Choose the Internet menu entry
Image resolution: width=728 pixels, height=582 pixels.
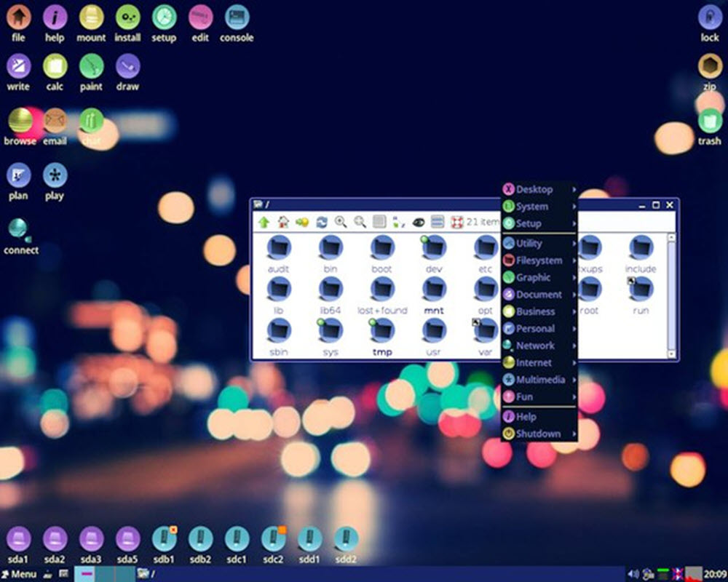tap(534, 362)
